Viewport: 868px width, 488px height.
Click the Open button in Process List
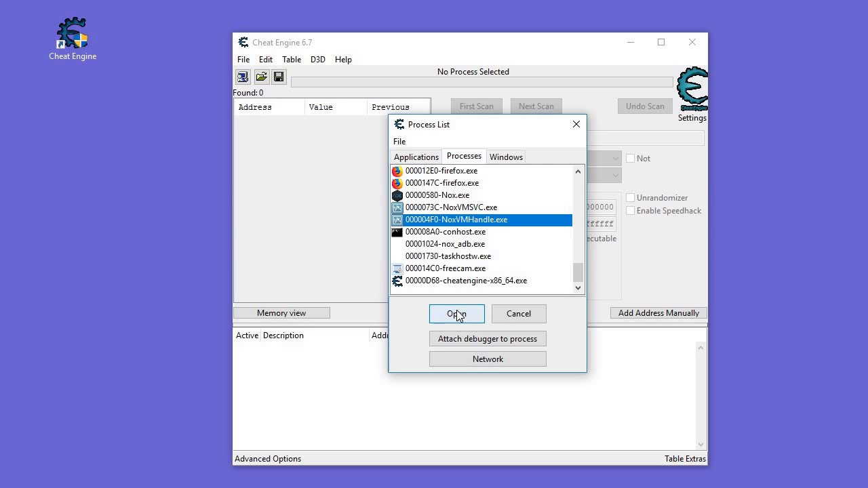coord(457,314)
